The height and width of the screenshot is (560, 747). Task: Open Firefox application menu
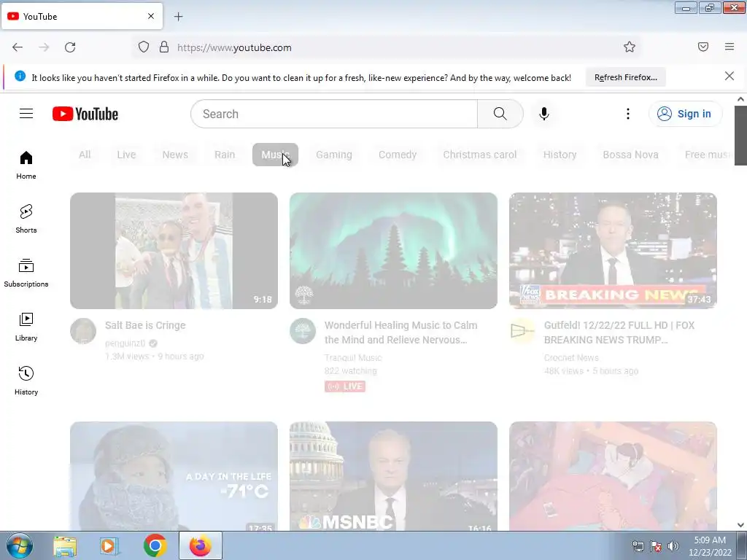coord(729,47)
